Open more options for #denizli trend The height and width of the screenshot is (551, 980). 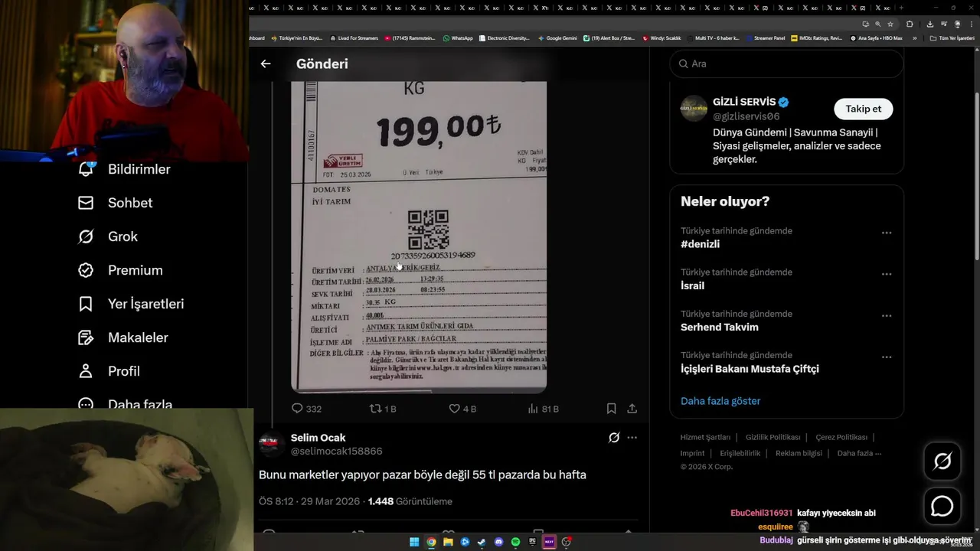point(887,233)
